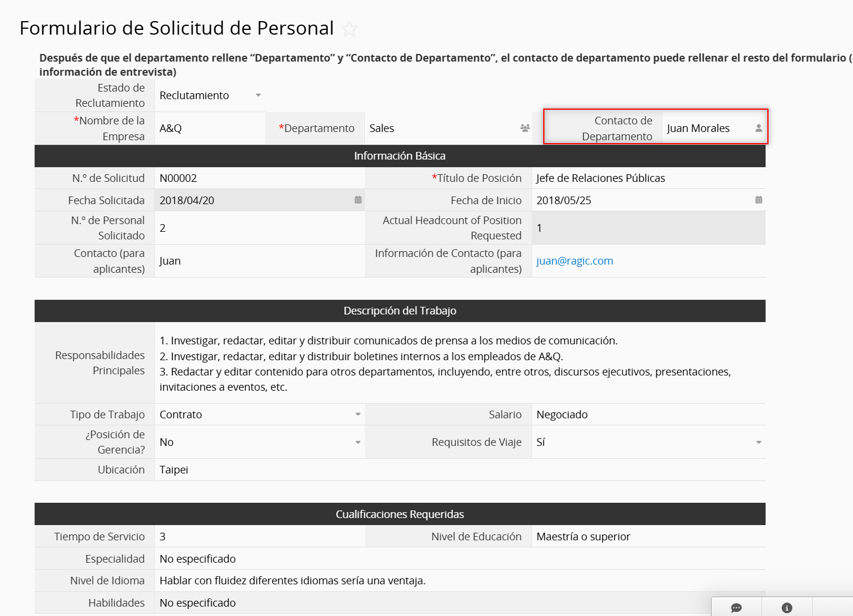Click the info icon at bottom right
This screenshot has width=853, height=616.
coord(787,608)
